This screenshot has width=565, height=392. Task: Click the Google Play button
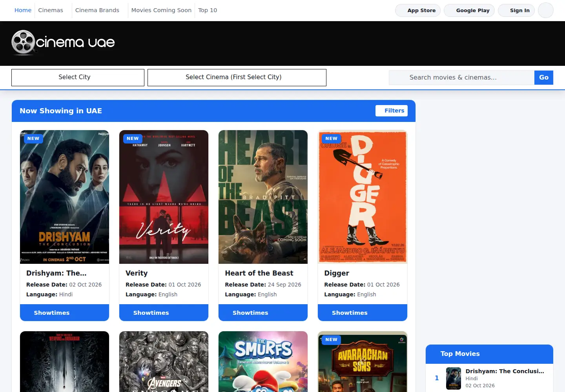point(469,11)
